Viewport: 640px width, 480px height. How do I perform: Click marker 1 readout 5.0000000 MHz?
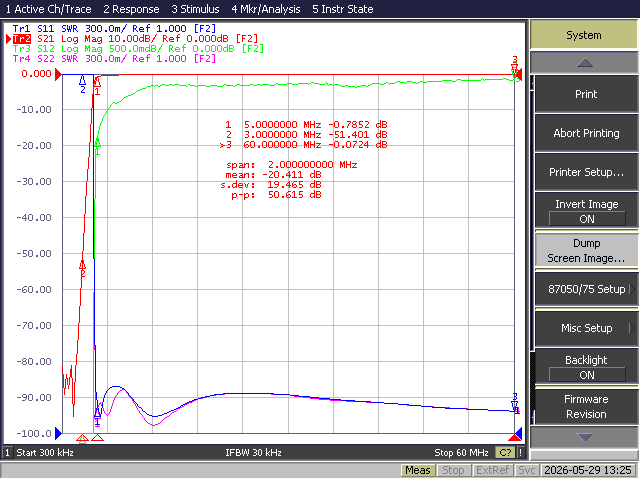[306, 124]
